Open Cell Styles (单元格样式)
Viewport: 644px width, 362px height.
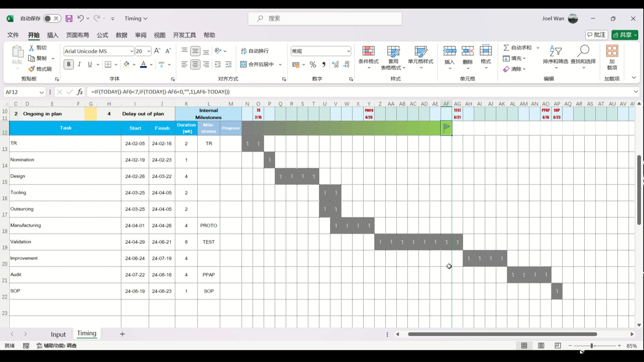point(421,57)
